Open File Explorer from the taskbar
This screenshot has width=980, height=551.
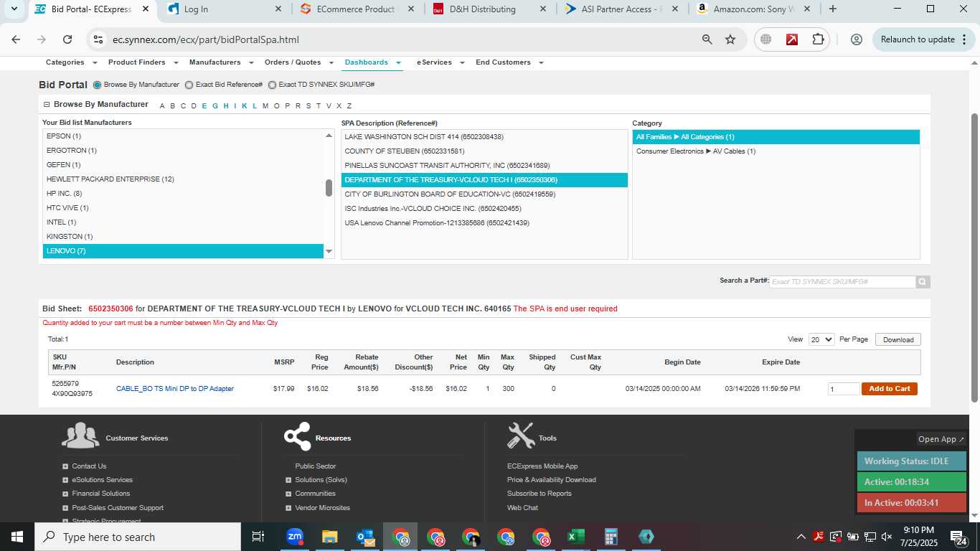(x=329, y=537)
